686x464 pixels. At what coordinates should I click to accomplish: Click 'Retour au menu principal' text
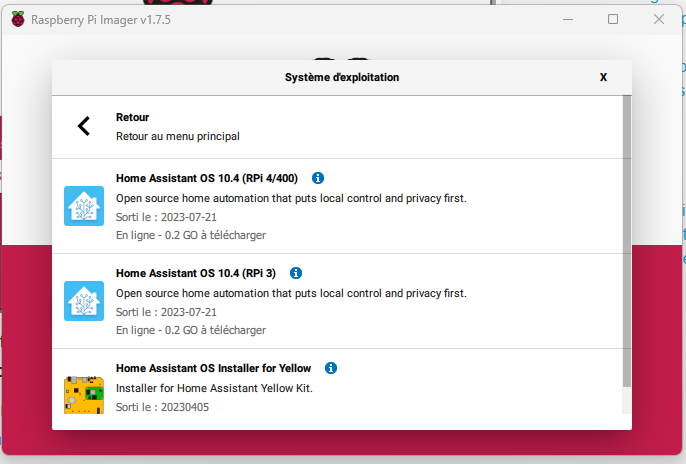pos(178,136)
